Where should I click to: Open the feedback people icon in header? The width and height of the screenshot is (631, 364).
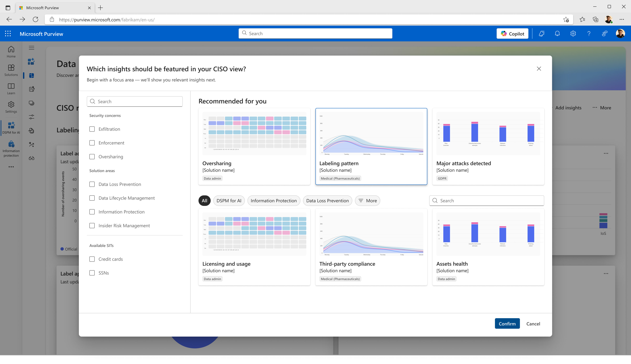[x=605, y=33]
